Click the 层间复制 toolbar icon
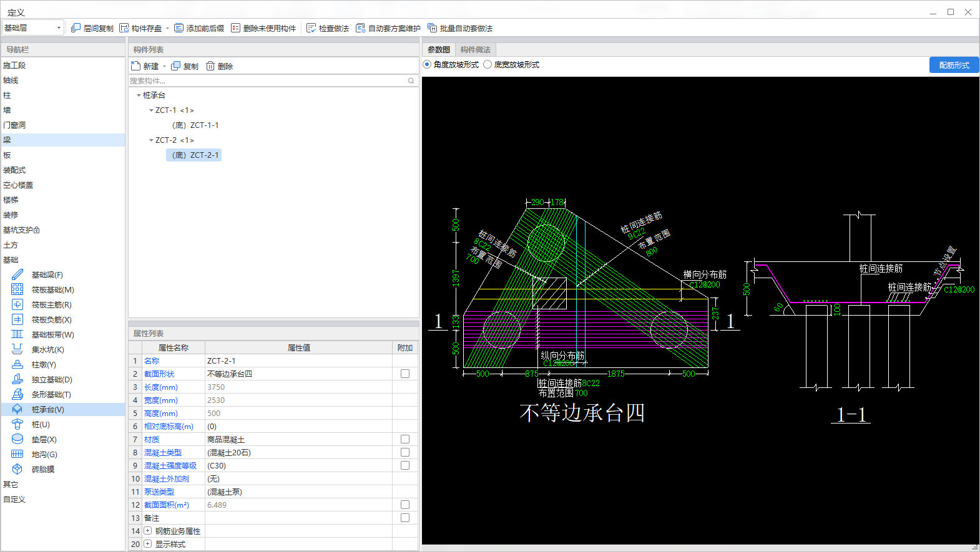The width and height of the screenshot is (980, 552). (76, 28)
